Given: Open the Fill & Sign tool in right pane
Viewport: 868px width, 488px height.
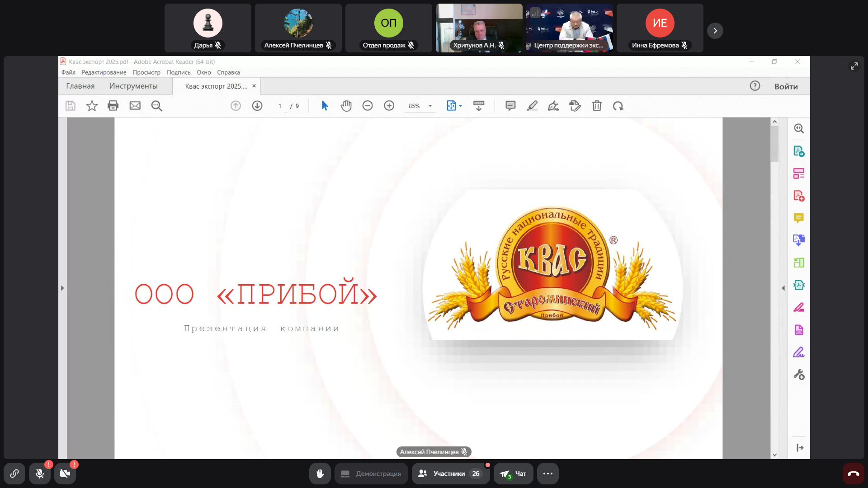Looking at the screenshot, I should click(x=799, y=352).
